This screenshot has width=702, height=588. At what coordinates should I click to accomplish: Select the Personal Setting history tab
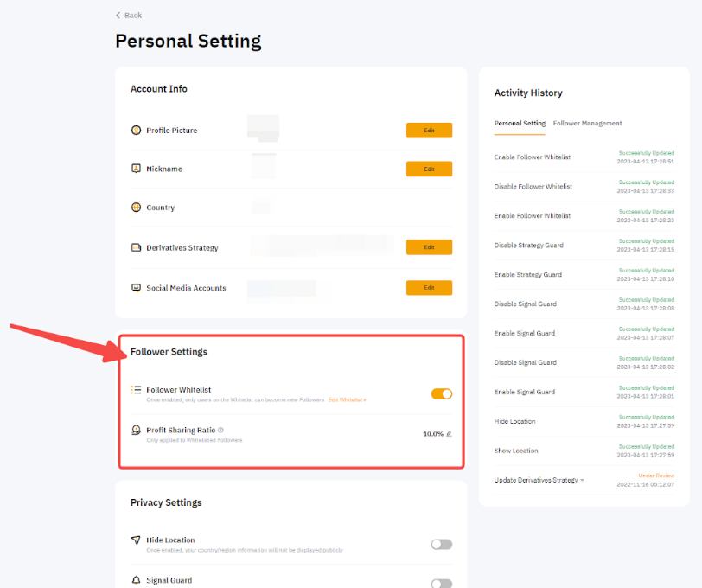point(520,124)
